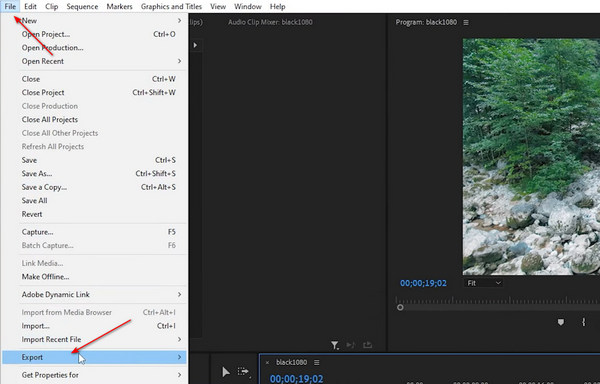The width and height of the screenshot is (600, 384).
Task: Expand the Get Properties for submenu
Action: pos(94,375)
